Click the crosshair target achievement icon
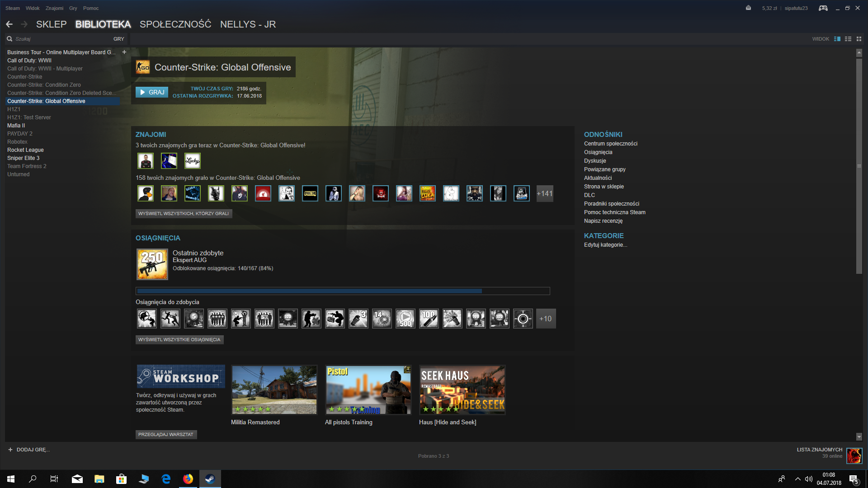The width and height of the screenshot is (868, 488). (523, 319)
